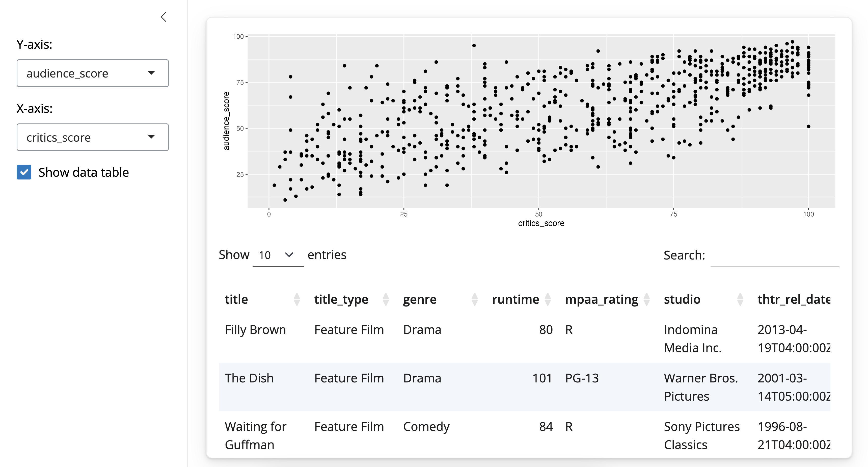Collapse the sidebar with the chevron arrow
The width and height of the screenshot is (868, 467).
164,17
